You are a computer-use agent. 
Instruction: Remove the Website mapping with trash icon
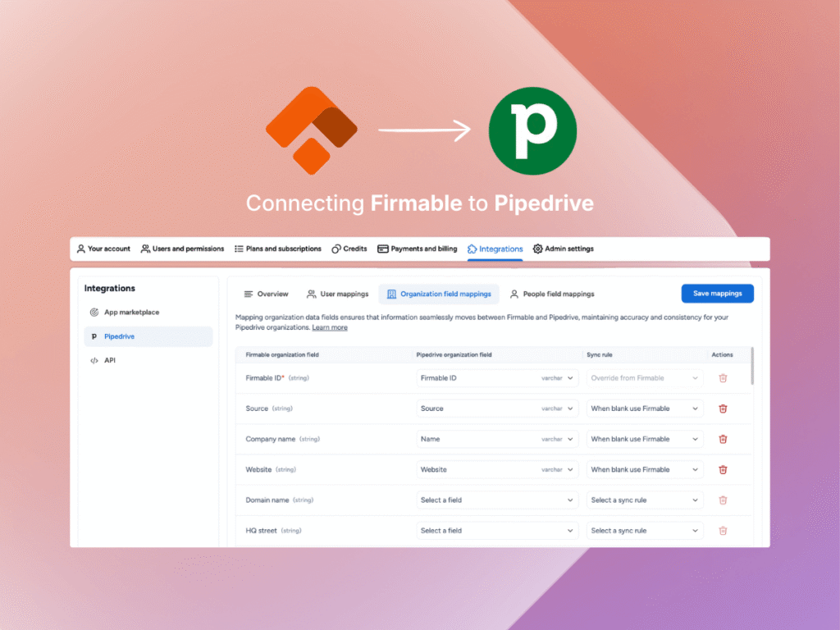pos(723,470)
